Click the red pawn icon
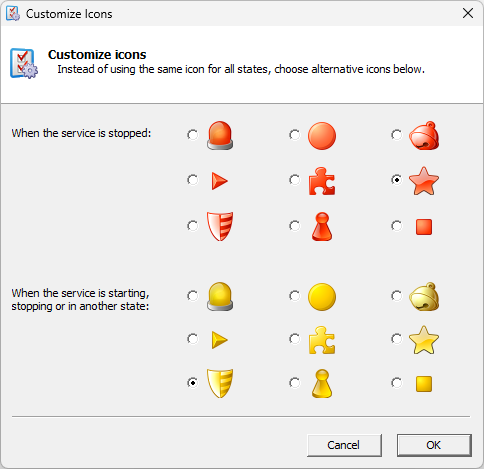 tap(322, 226)
